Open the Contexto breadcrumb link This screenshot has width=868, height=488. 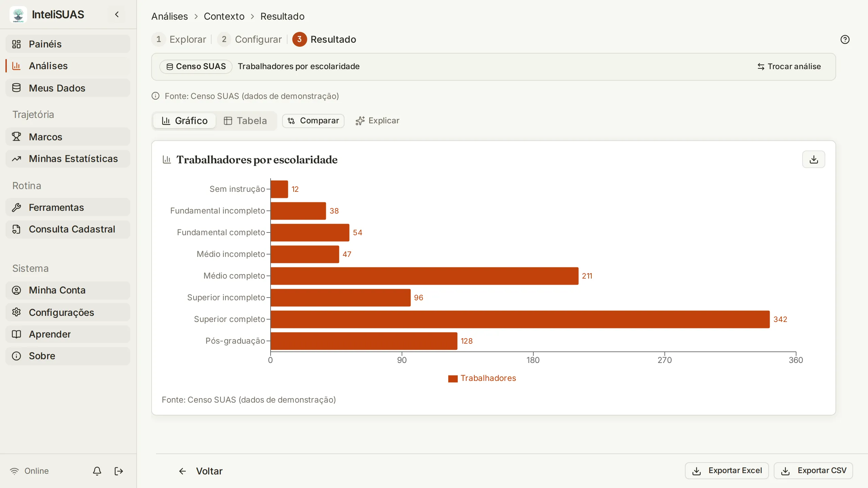tap(224, 16)
